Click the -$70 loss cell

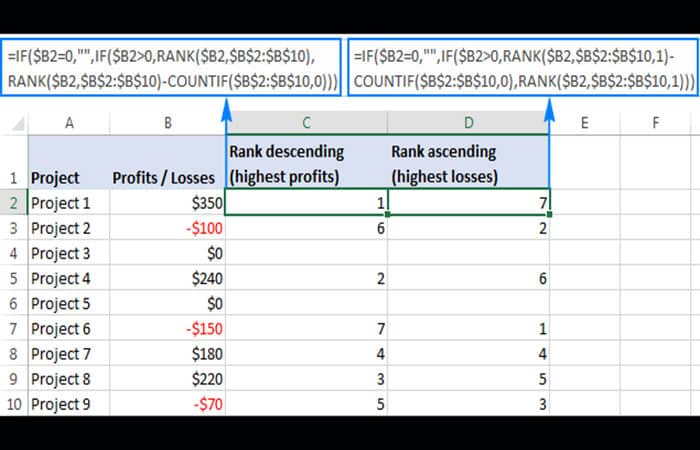(167, 403)
